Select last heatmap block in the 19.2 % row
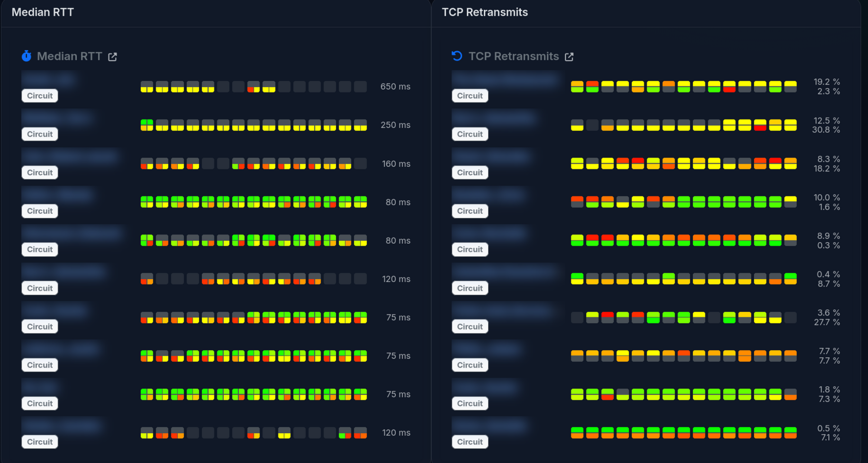This screenshot has height=463, width=868. click(790, 87)
